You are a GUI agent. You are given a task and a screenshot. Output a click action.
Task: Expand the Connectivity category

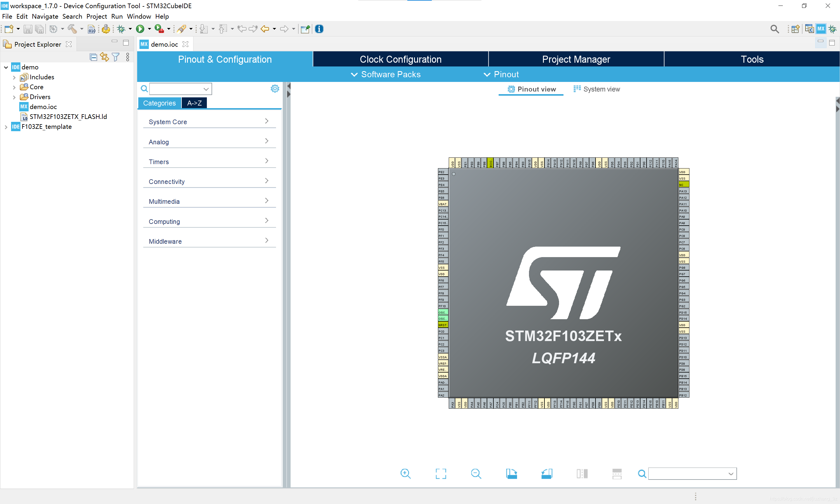pyautogui.click(x=209, y=181)
